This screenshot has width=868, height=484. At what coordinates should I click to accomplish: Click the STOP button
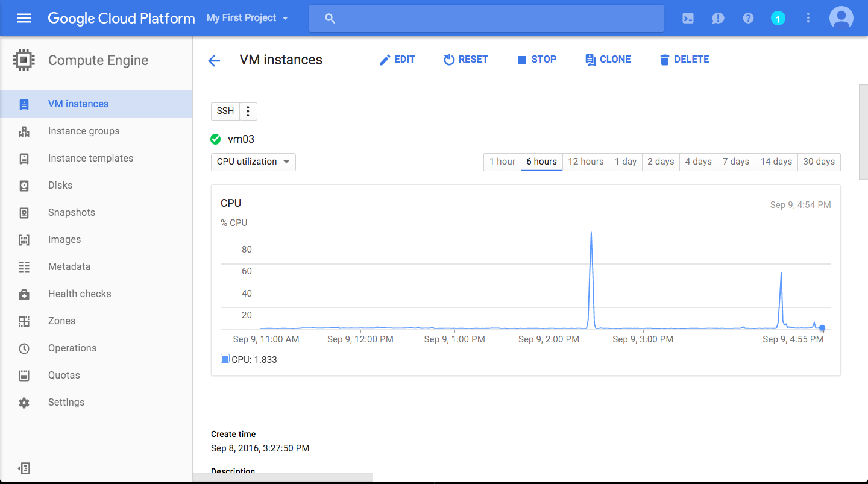coord(536,60)
